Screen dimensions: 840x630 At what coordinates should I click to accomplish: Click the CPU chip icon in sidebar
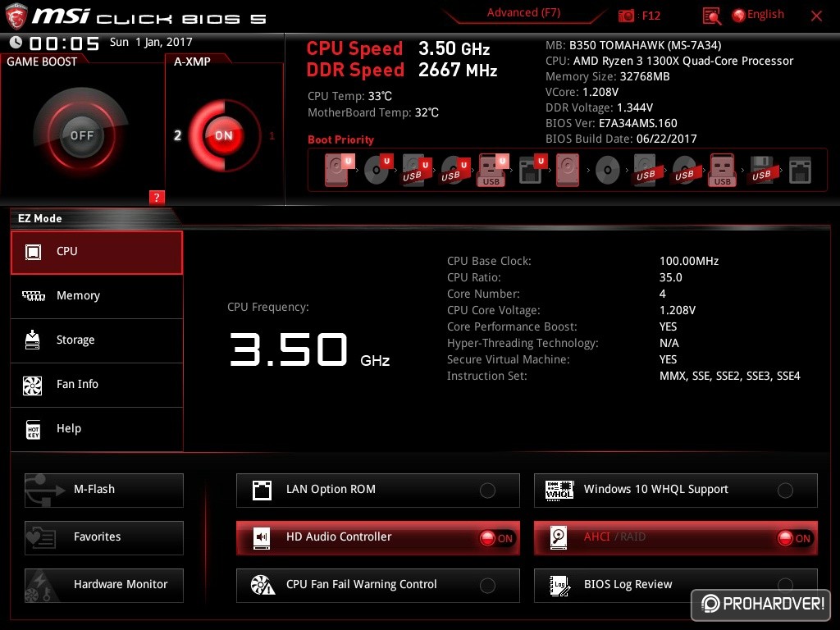tap(33, 252)
